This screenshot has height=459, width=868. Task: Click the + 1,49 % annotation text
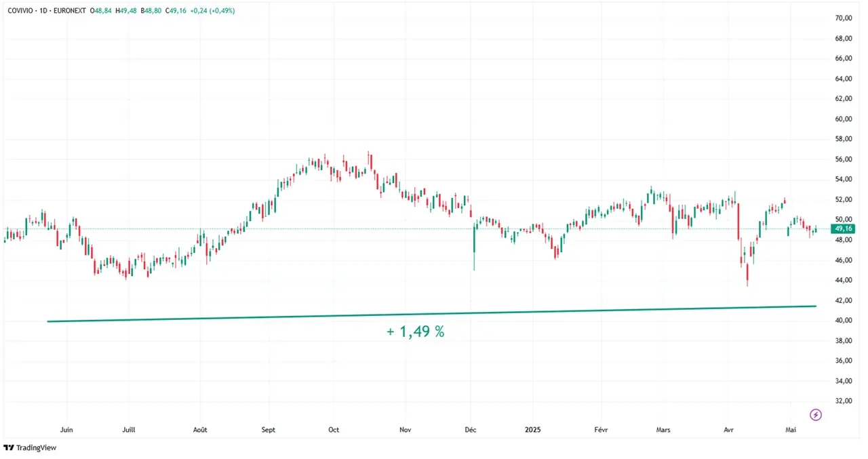[x=416, y=332]
